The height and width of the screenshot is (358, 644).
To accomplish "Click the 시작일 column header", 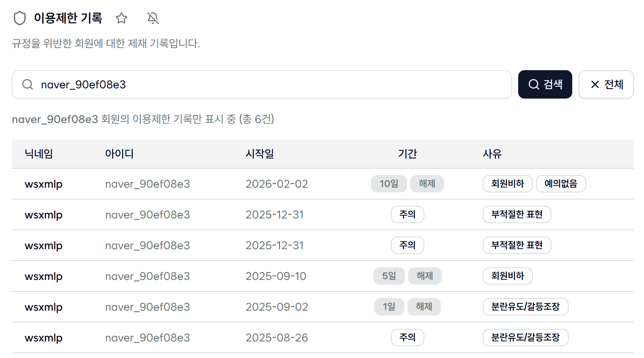I will click(259, 154).
